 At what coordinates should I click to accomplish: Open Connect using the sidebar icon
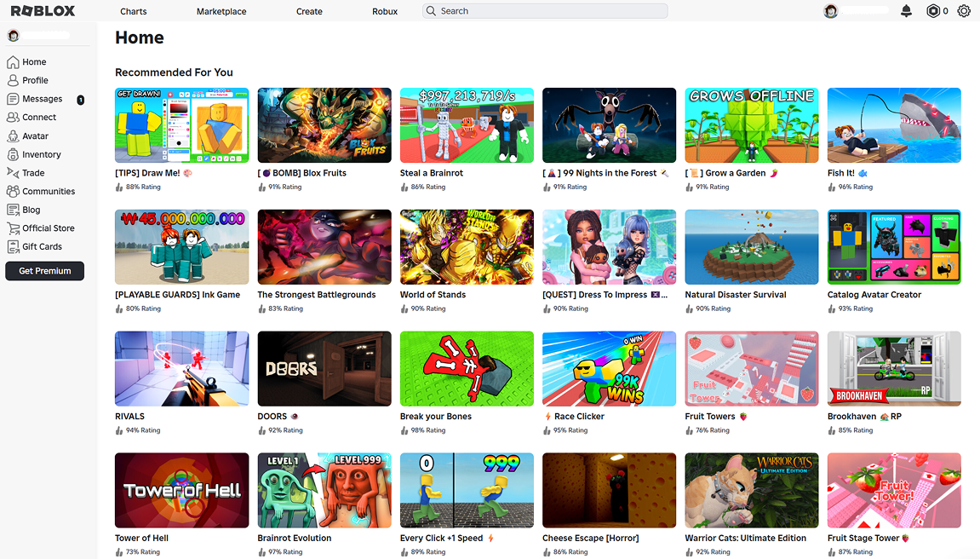[11, 118]
